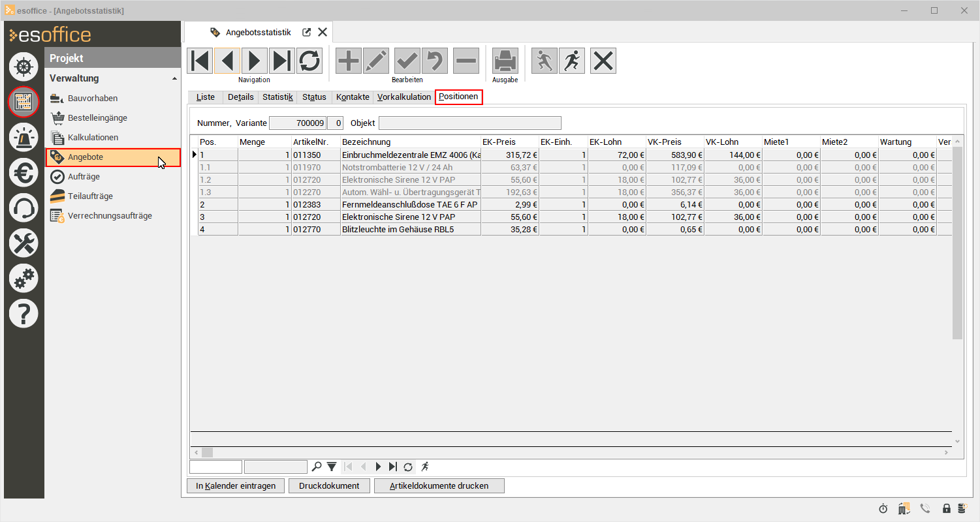This screenshot has height=522, width=980.
Task: Open Teilaufträge in the sidebar
Action: coord(90,196)
